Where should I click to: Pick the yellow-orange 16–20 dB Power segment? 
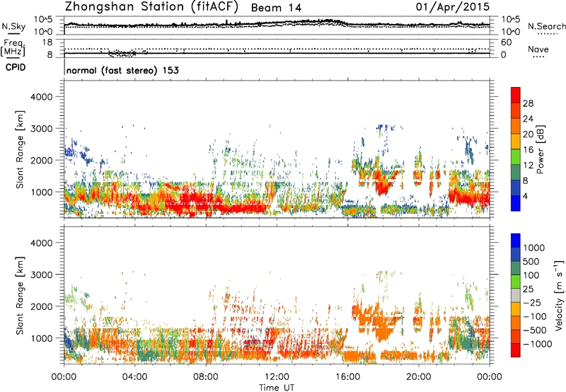516,141
